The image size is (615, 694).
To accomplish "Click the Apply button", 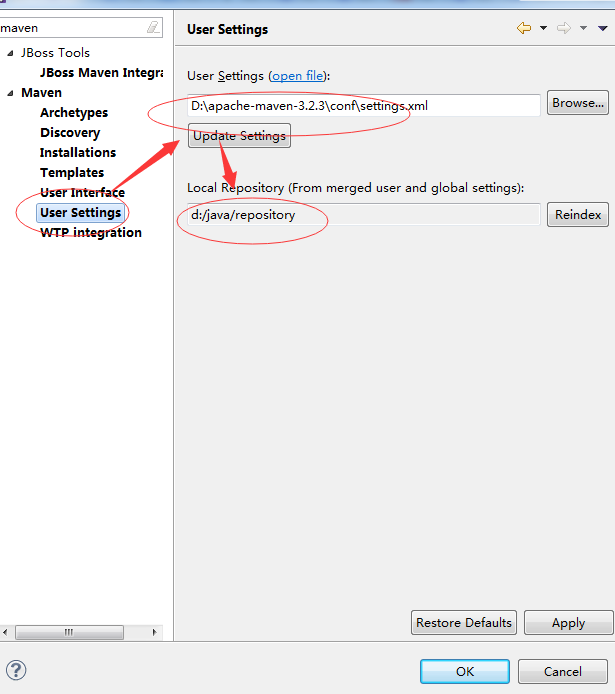I will (569, 623).
